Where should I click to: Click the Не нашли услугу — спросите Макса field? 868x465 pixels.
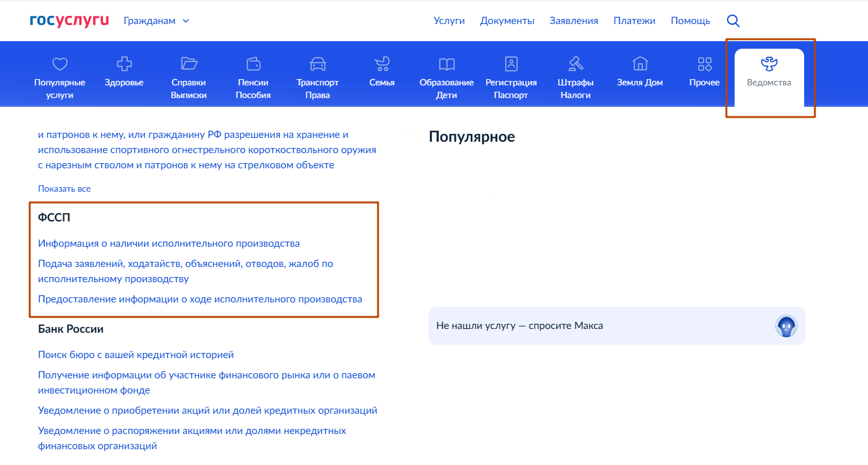(617, 326)
